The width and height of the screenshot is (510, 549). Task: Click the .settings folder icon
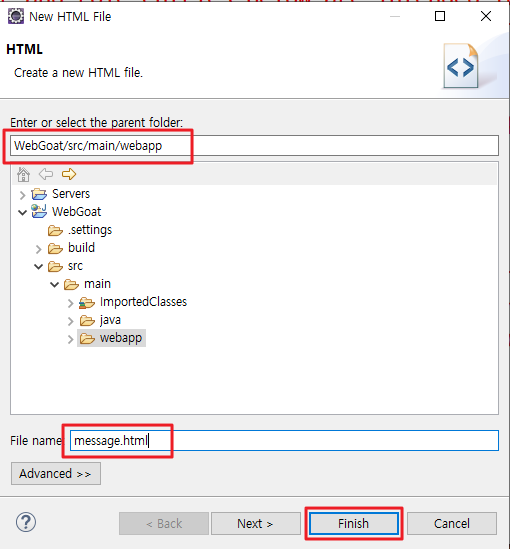pos(55,230)
